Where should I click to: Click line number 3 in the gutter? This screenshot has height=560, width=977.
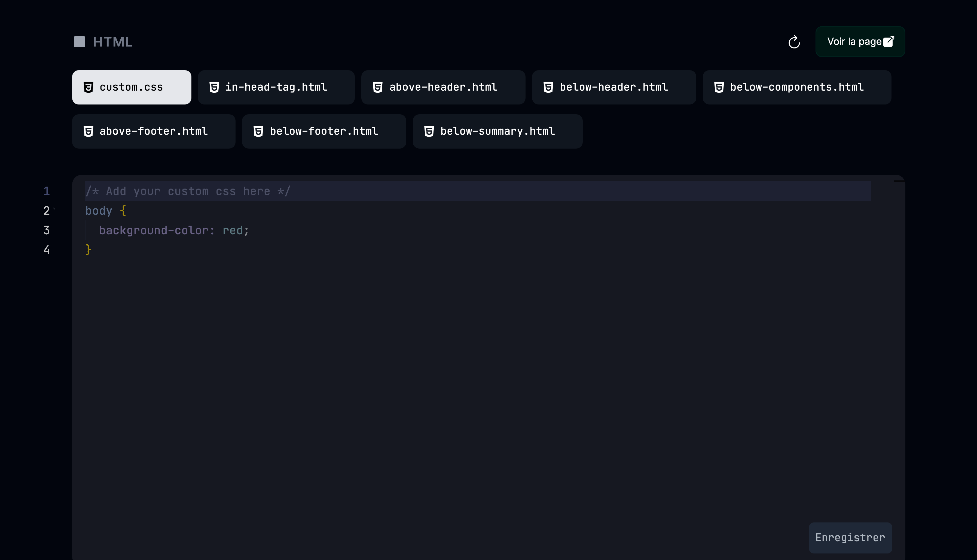point(47,230)
